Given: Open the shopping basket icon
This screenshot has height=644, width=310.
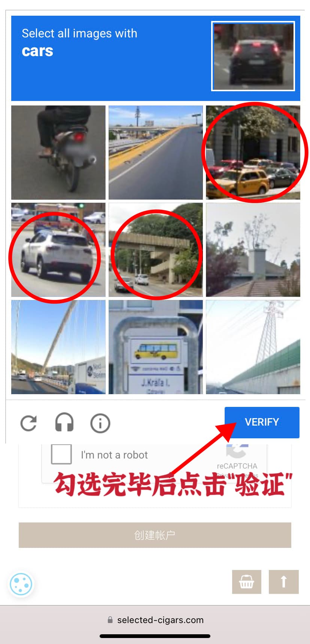Looking at the screenshot, I should 246,582.
